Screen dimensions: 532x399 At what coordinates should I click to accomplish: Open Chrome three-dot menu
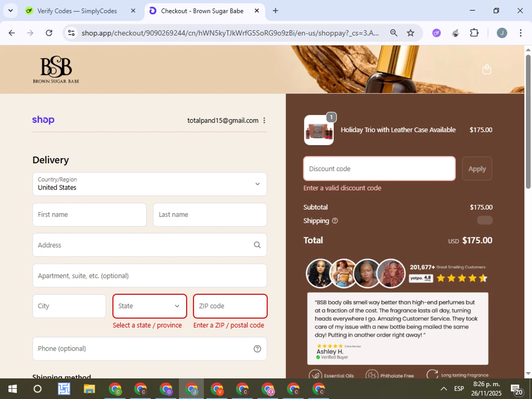[x=521, y=33]
